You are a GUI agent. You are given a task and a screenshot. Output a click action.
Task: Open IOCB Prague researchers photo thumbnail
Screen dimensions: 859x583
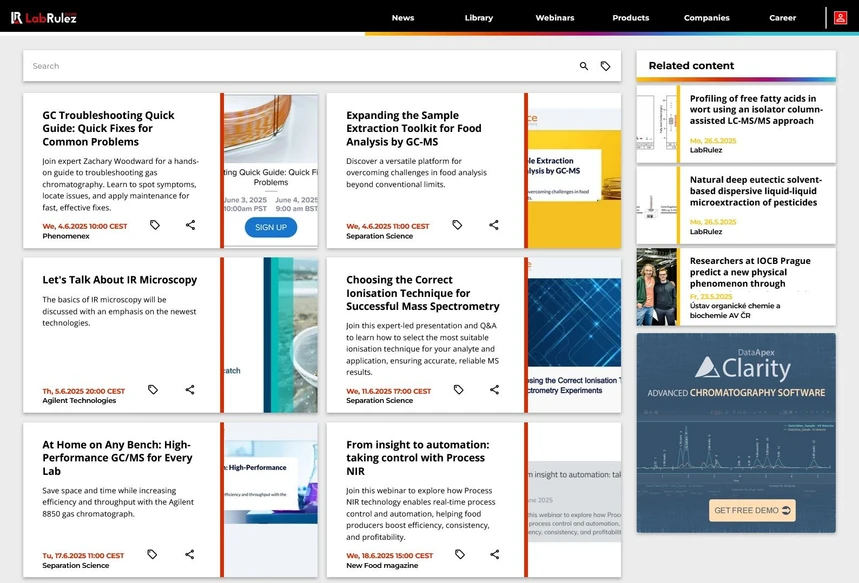656,287
